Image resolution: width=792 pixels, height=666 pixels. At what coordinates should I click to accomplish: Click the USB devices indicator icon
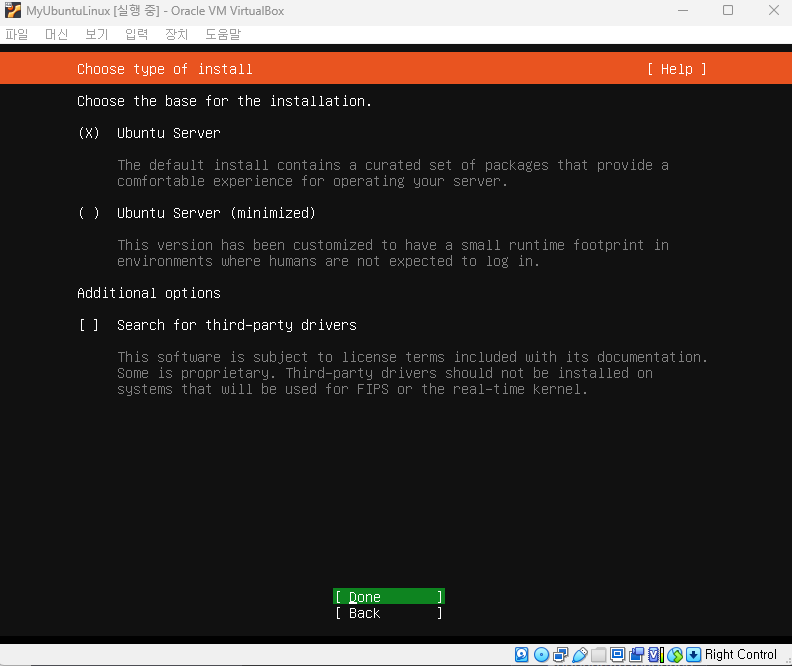[580, 655]
